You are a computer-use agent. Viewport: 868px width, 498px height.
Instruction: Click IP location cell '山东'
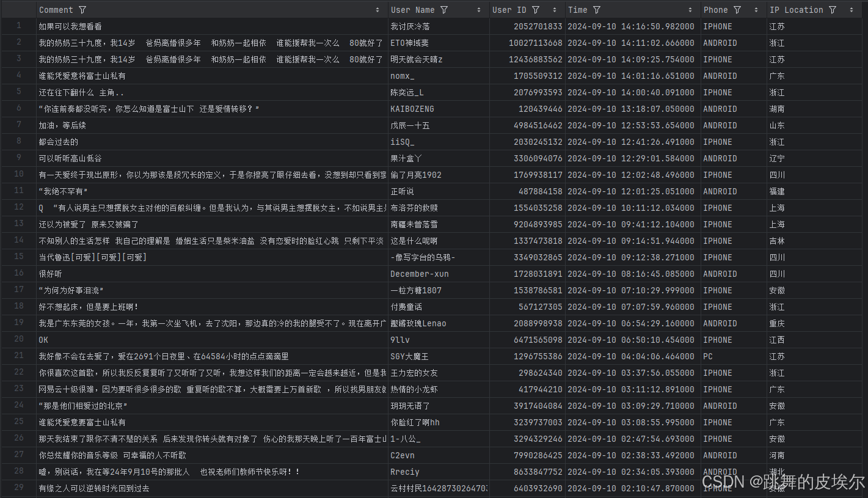click(814, 125)
